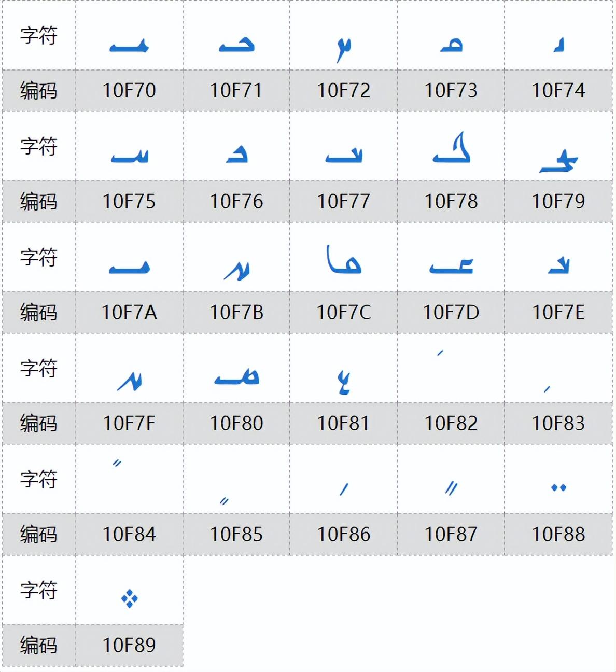Select the glyph for 10F81

(x=343, y=383)
